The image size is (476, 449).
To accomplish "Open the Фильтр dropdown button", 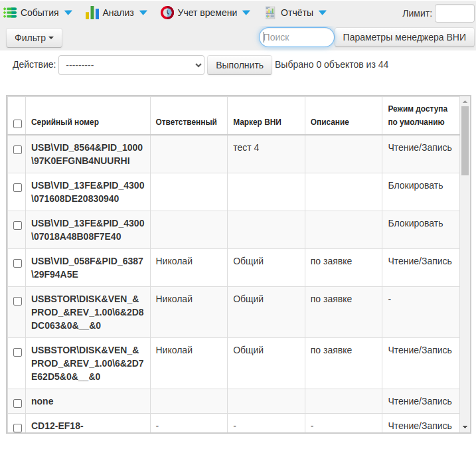I will 34,38.
